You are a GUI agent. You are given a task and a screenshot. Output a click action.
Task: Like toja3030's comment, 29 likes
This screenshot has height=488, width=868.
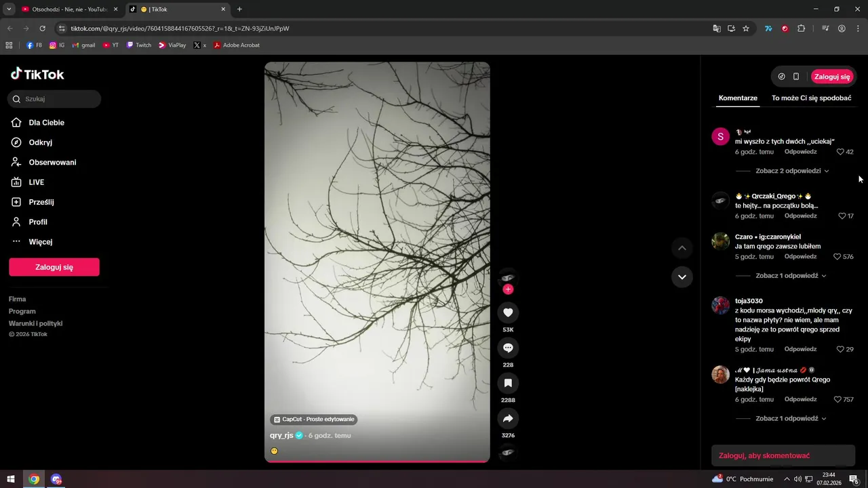840,349
